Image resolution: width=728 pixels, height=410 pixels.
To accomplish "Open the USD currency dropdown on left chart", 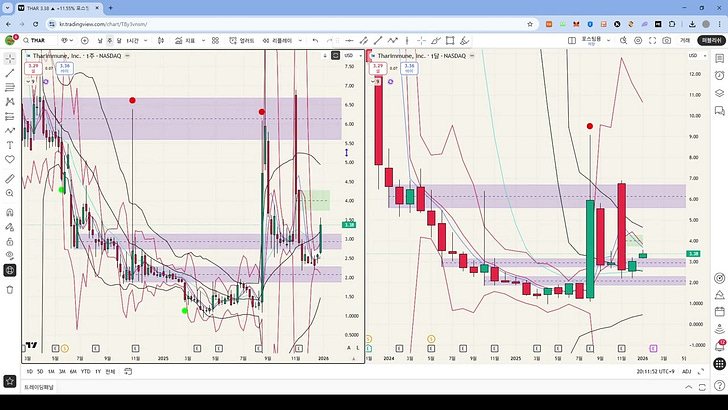I will tap(353, 55).
